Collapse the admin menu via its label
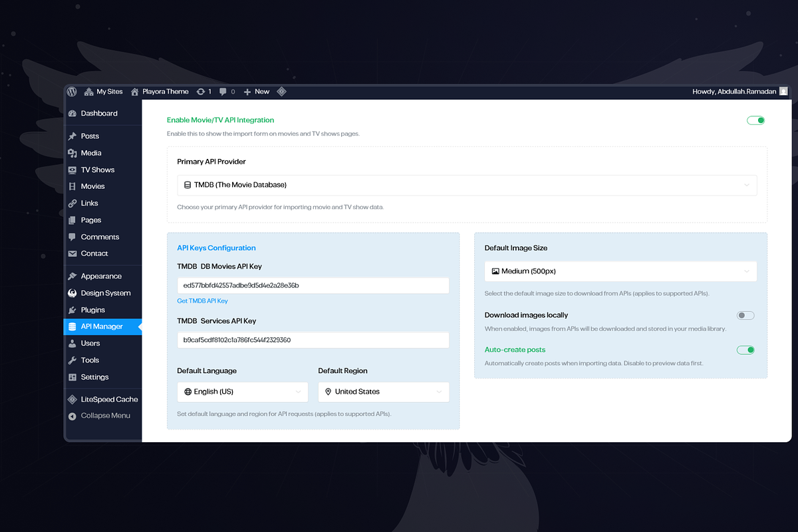 click(106, 416)
